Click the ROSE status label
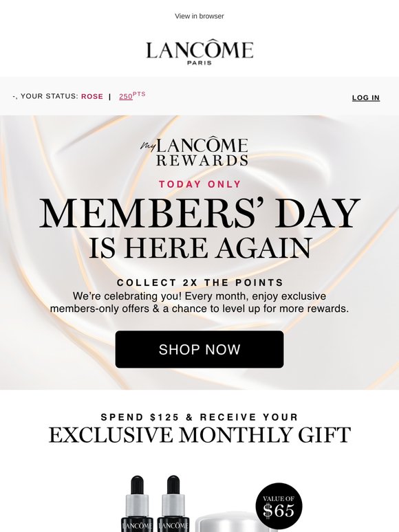This screenshot has width=399, height=532. coord(92,96)
